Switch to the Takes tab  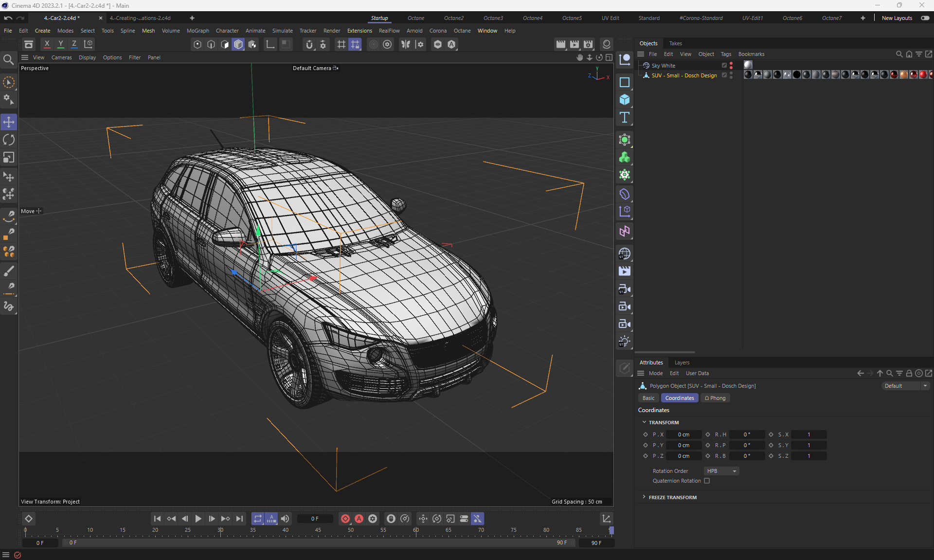point(675,43)
